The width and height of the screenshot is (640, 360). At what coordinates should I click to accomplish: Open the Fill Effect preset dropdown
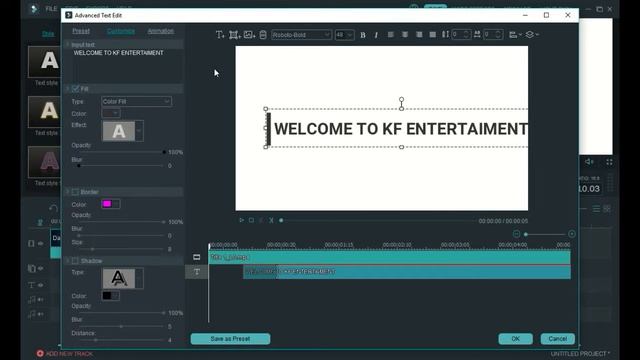(139, 131)
